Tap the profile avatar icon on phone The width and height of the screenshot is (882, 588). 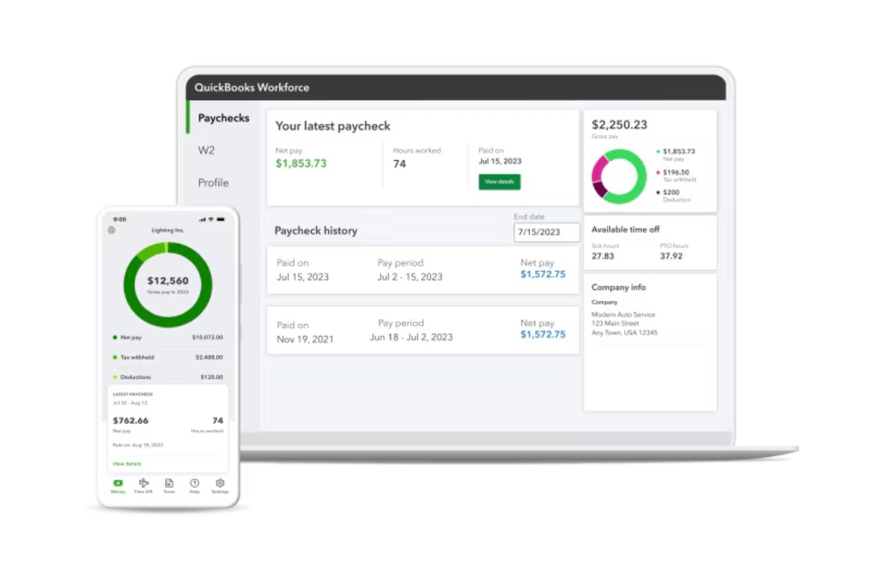(111, 230)
